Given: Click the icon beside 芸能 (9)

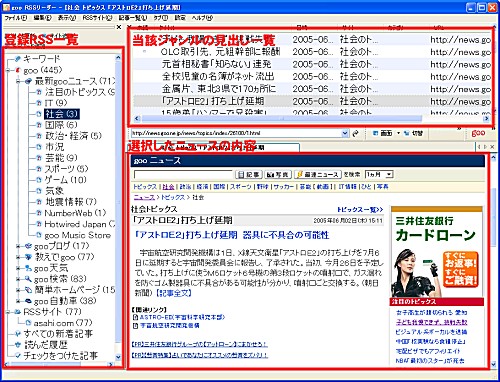Looking at the screenshot, I should point(39,158).
